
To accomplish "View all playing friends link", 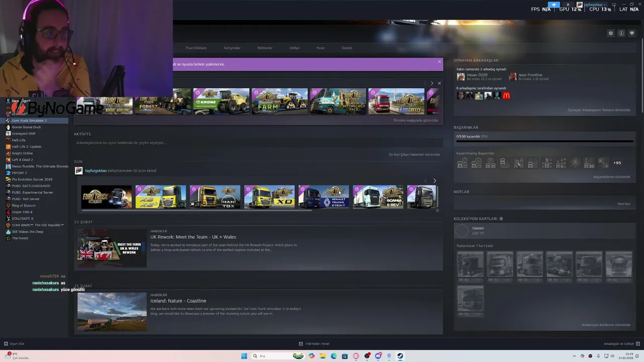I will [599, 110].
